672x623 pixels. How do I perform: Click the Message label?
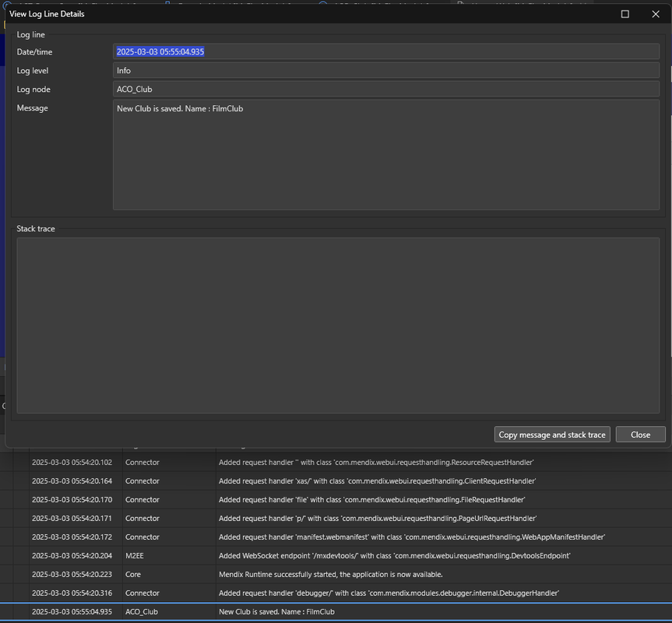pyautogui.click(x=32, y=108)
